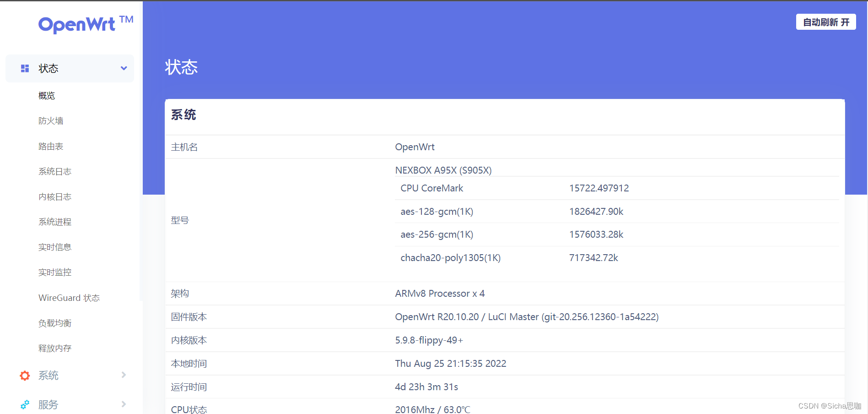Click the 架构 row label

click(x=180, y=294)
